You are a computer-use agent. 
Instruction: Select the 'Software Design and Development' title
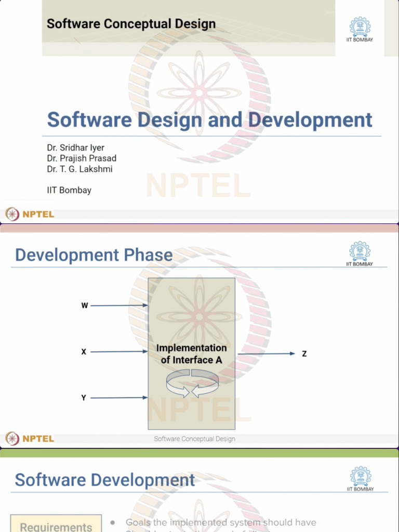[x=209, y=120]
